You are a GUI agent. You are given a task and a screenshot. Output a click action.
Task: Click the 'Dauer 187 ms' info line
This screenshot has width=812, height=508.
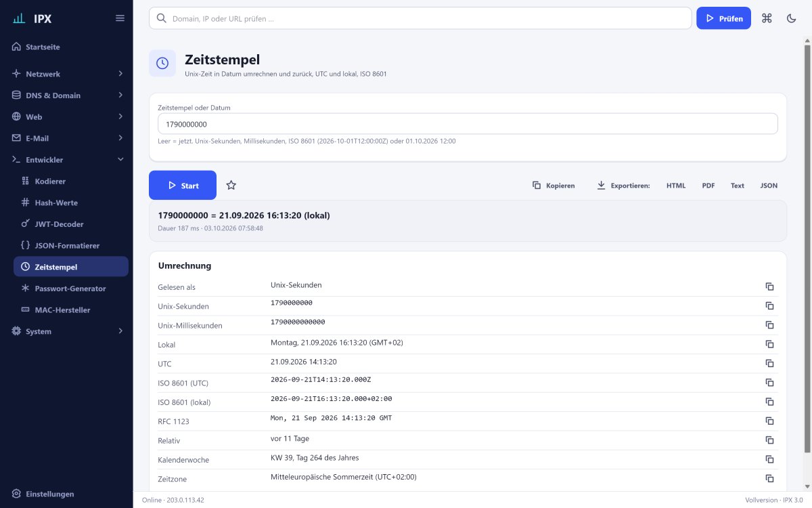(210, 228)
